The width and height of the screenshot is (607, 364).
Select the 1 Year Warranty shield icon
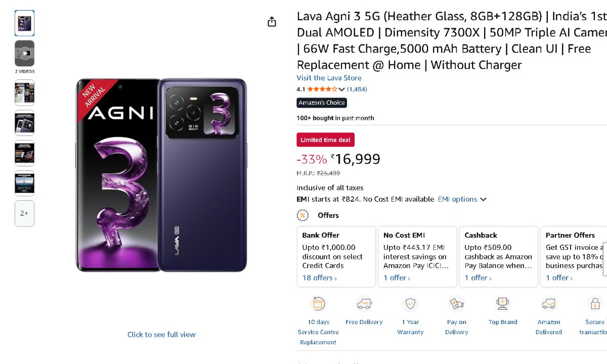pos(410,304)
